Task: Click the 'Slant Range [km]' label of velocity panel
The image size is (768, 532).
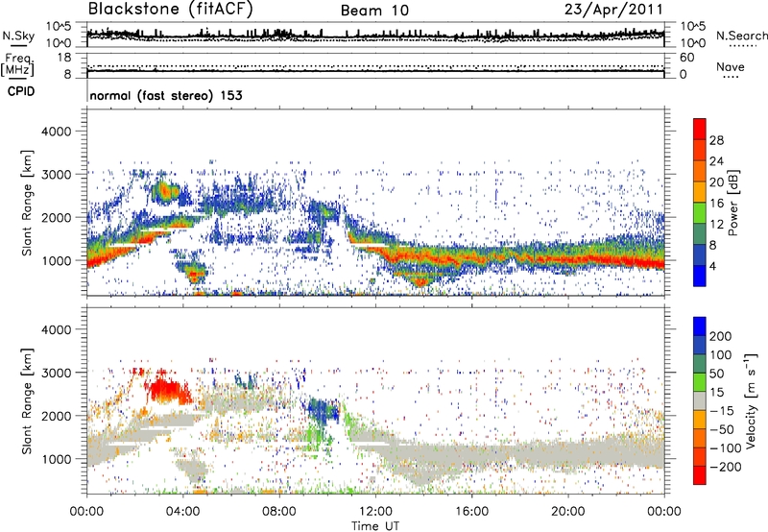Action: [27, 400]
